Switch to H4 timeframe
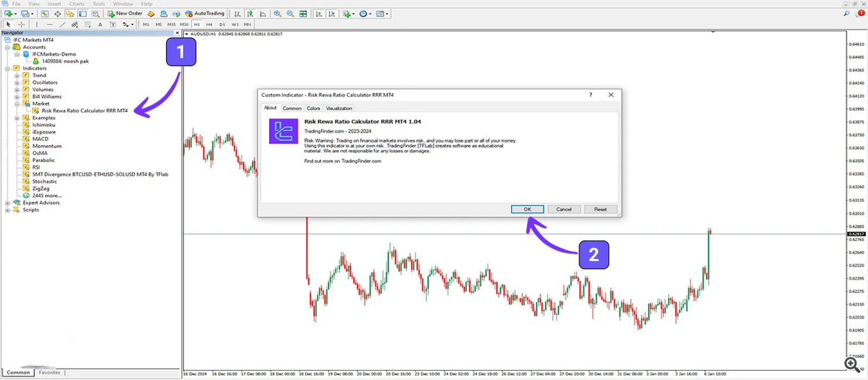The width and height of the screenshot is (868, 380). pos(209,24)
